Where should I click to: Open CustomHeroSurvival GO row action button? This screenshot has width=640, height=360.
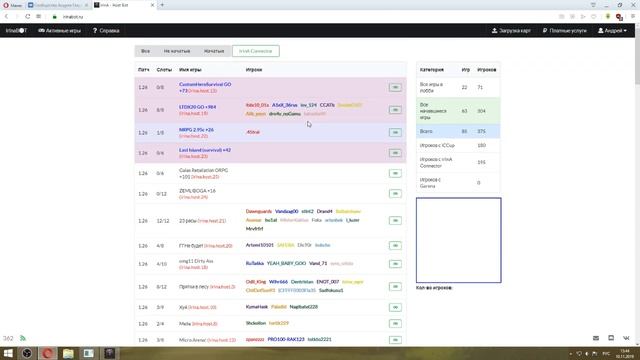point(395,87)
